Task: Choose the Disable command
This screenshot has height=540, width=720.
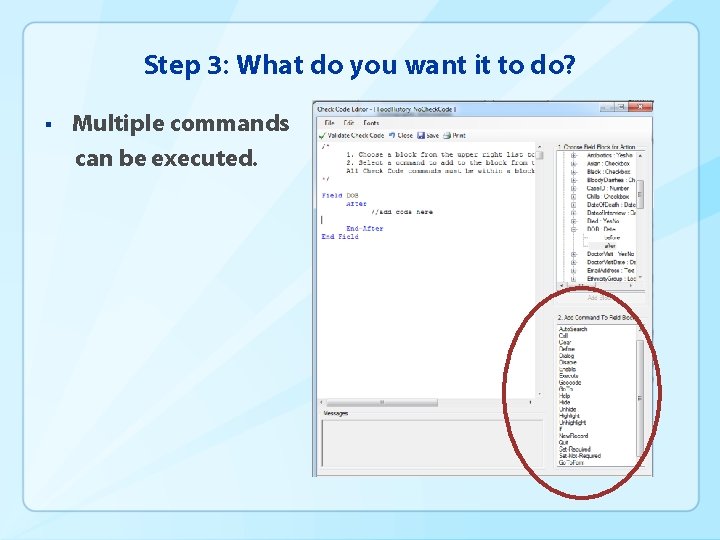Action: point(568,362)
